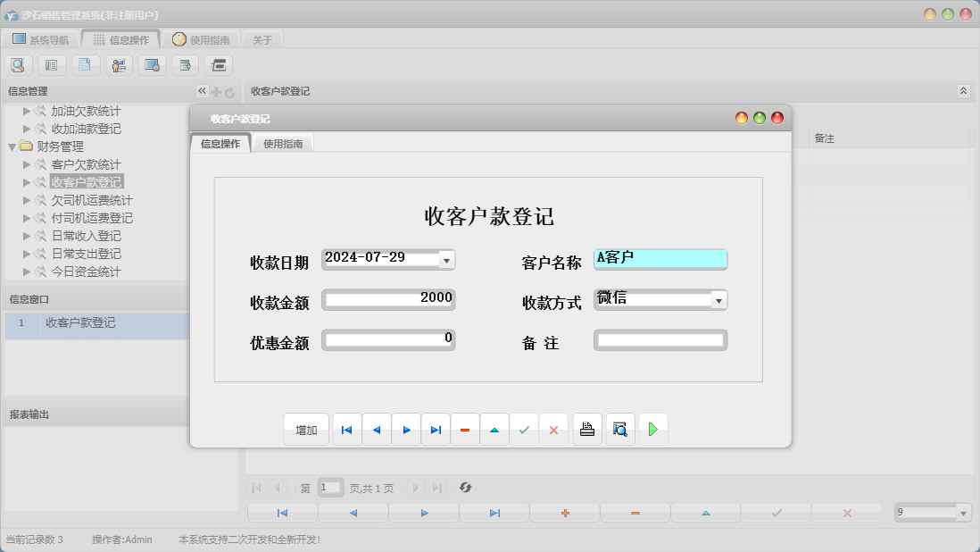Click the monitor-with-globe icon in the toolbar

point(151,64)
